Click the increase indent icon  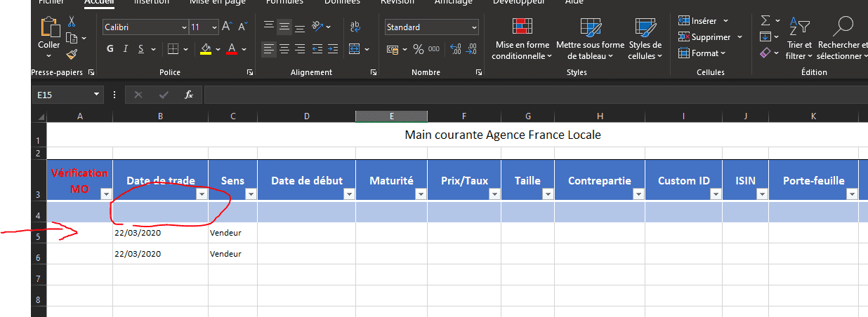(332, 49)
